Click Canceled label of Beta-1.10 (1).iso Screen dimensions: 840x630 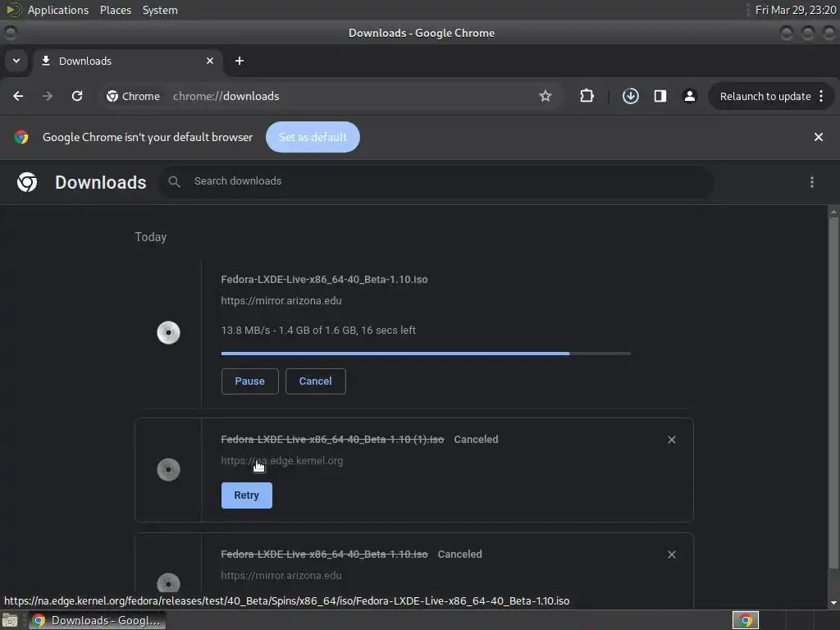click(x=476, y=440)
